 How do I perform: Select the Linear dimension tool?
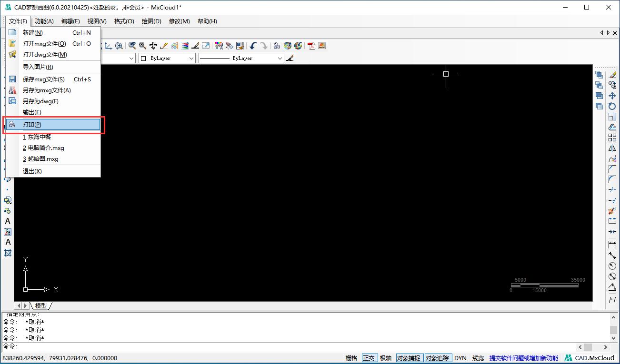pos(612,245)
